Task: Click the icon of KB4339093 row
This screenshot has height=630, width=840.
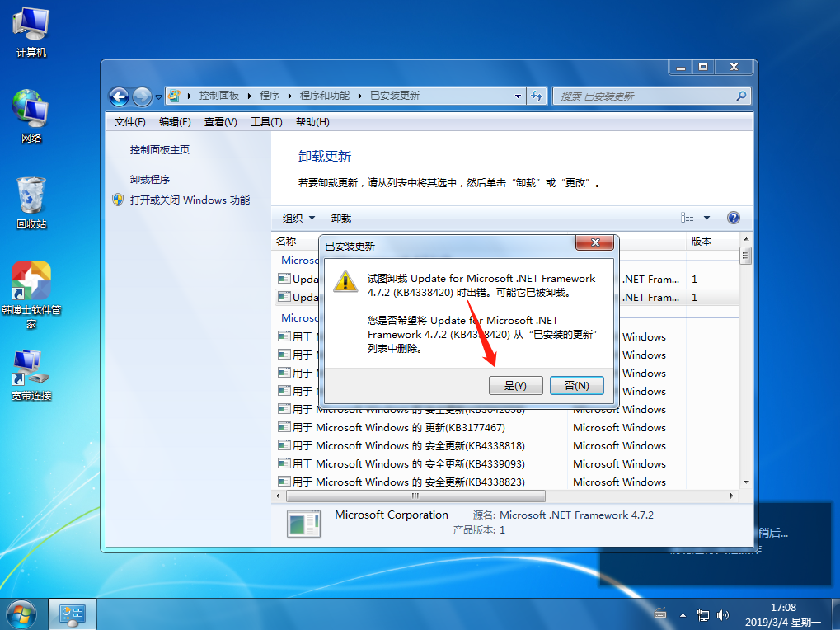Action: pyautogui.click(x=284, y=464)
